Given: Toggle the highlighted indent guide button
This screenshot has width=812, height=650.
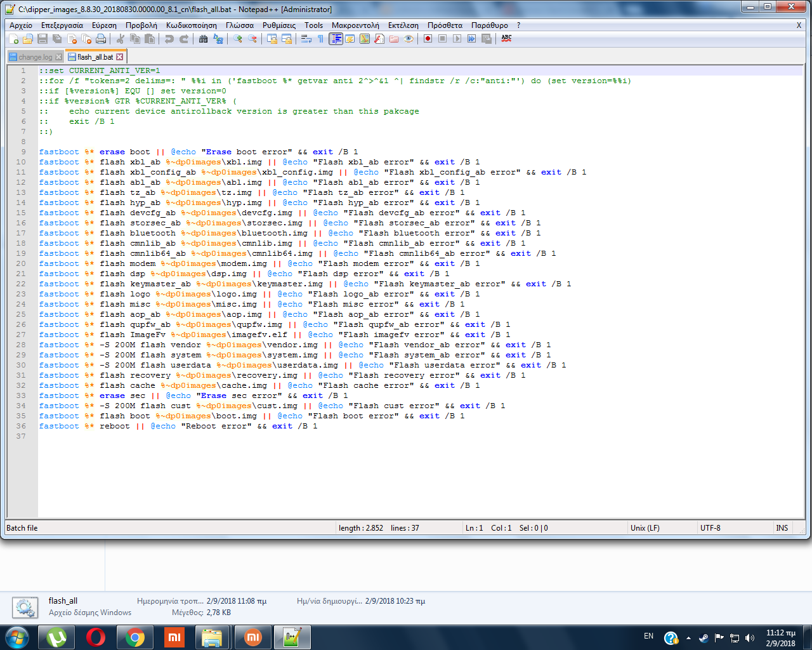Looking at the screenshot, I should tap(336, 39).
